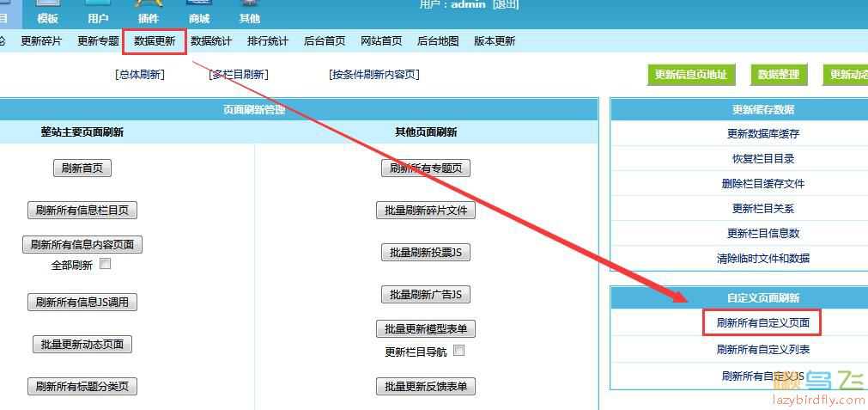
Task: Click the 其他页面刷新 column heading
Action: (426, 132)
